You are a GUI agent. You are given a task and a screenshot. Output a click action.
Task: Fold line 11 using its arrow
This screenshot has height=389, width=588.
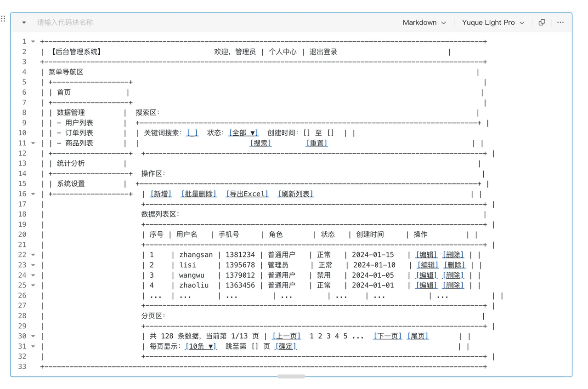[x=33, y=143]
